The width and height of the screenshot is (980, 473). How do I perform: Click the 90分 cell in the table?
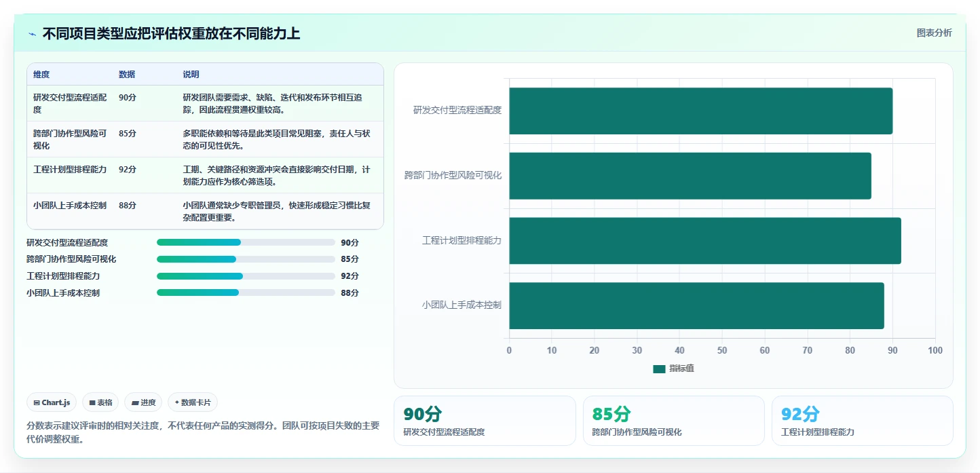(128, 98)
